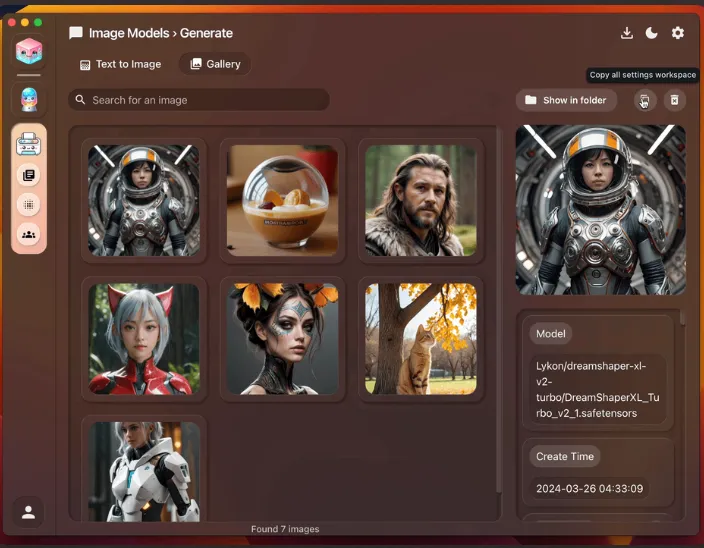Click the dotted grid icon in sidebar
704x548 pixels.
(29, 204)
